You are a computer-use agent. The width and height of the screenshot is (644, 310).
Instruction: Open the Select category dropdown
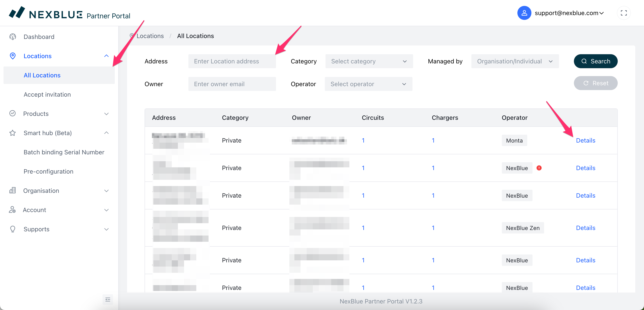tap(369, 61)
